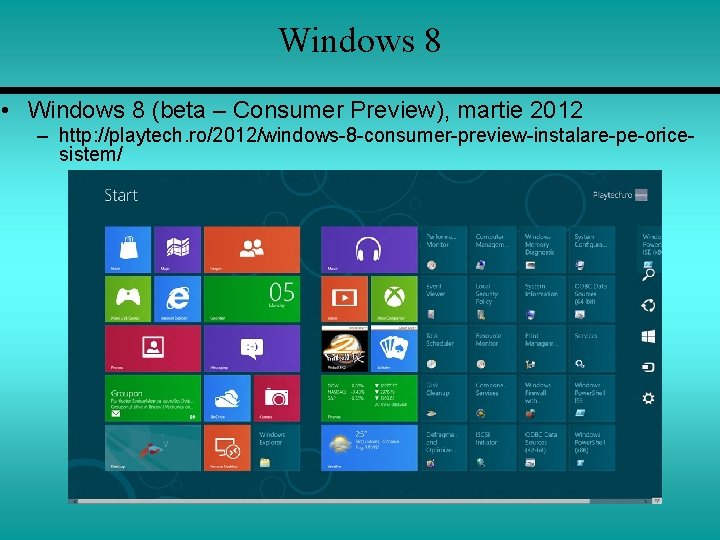Click the Search charm magnifier
Screen dimensions: 720x540
click(x=648, y=274)
